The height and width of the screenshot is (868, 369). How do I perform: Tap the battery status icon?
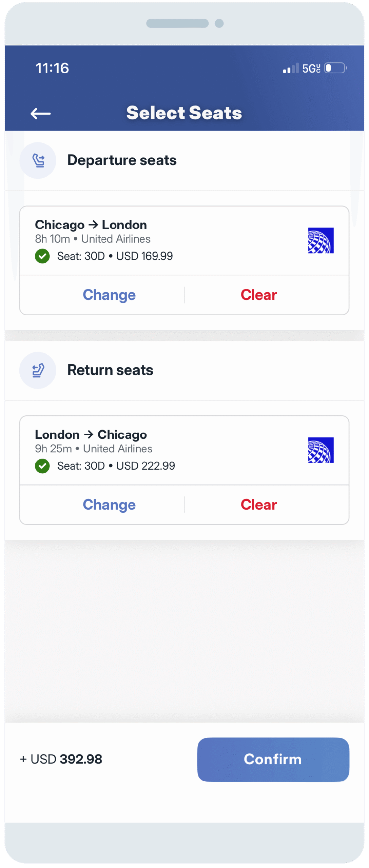pos(335,68)
